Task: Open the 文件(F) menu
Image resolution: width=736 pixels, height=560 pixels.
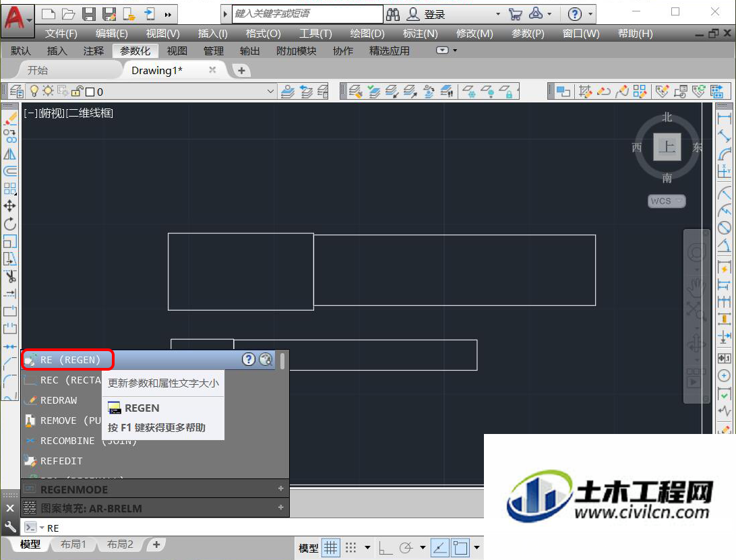Action: (61, 34)
